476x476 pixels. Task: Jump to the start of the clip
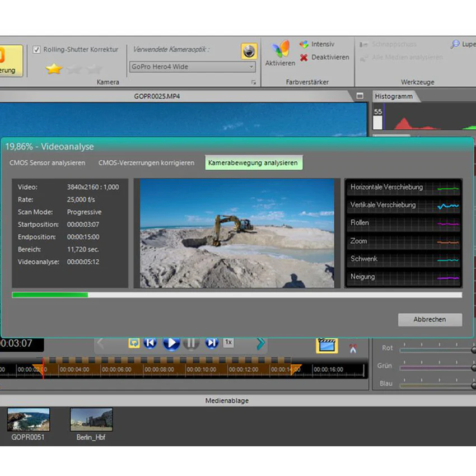pos(150,343)
